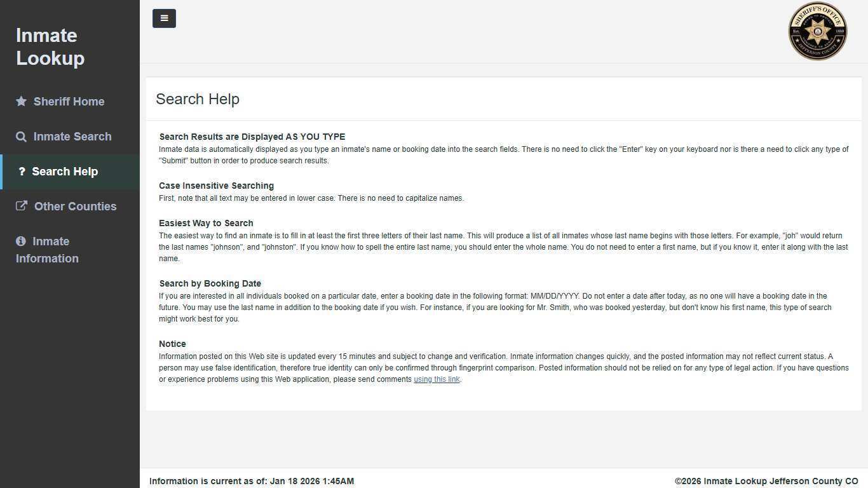Click the Inmate Lookup sidebar title
The width and height of the screenshot is (868, 488).
click(x=50, y=46)
